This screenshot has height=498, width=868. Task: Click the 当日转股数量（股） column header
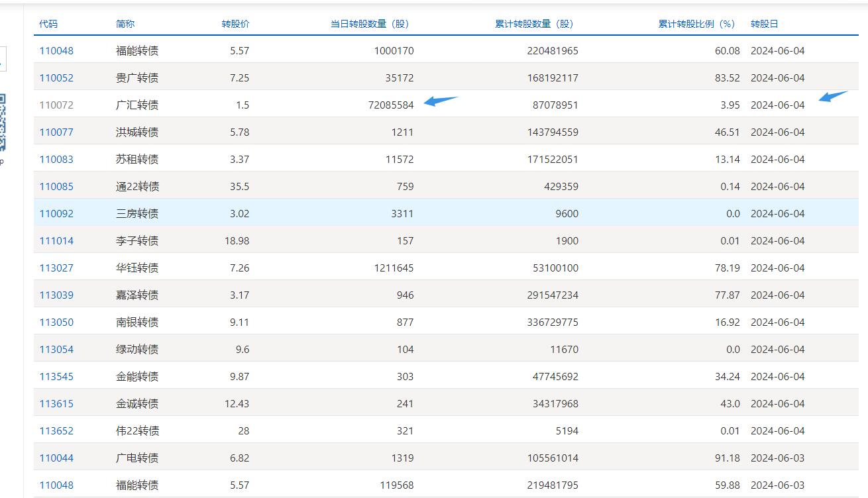tap(370, 24)
